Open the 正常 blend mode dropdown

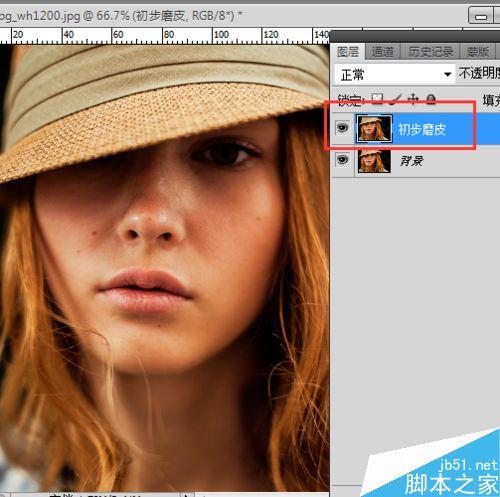[x=394, y=74]
